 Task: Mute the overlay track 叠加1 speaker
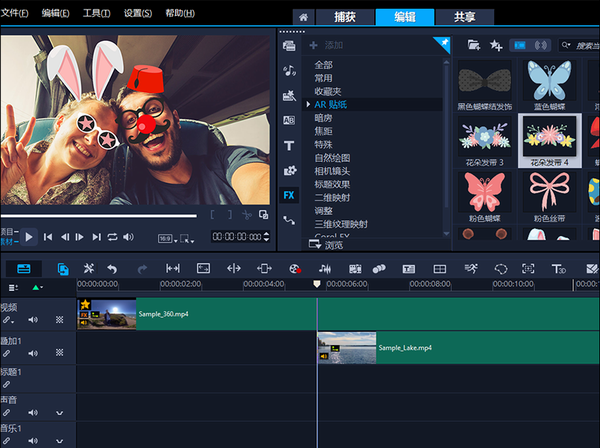[x=33, y=353]
